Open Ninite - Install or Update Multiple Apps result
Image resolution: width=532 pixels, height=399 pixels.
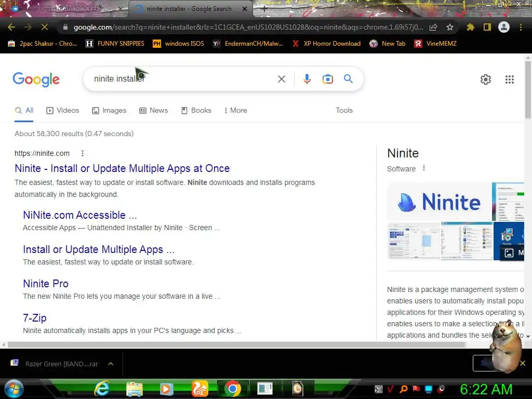tap(122, 168)
